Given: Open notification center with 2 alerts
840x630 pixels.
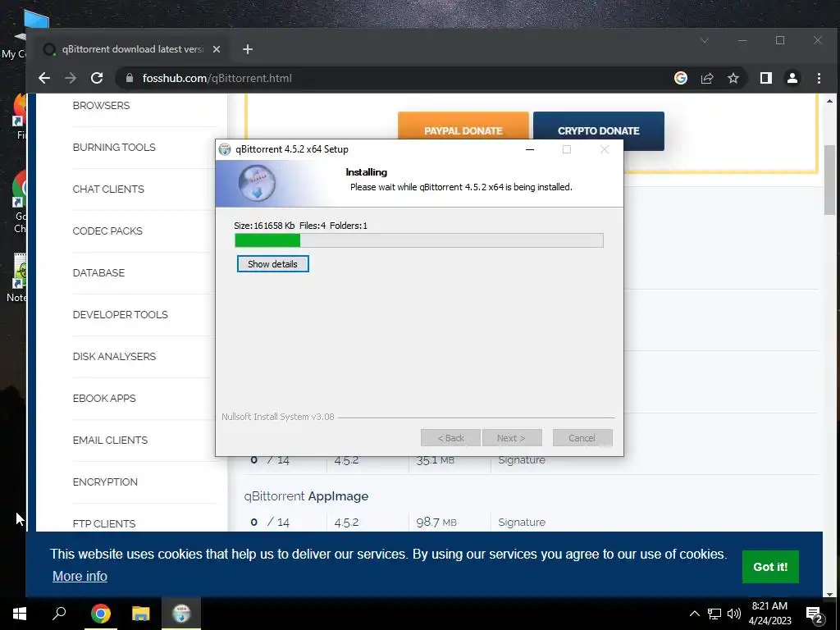Looking at the screenshot, I should tap(815, 614).
